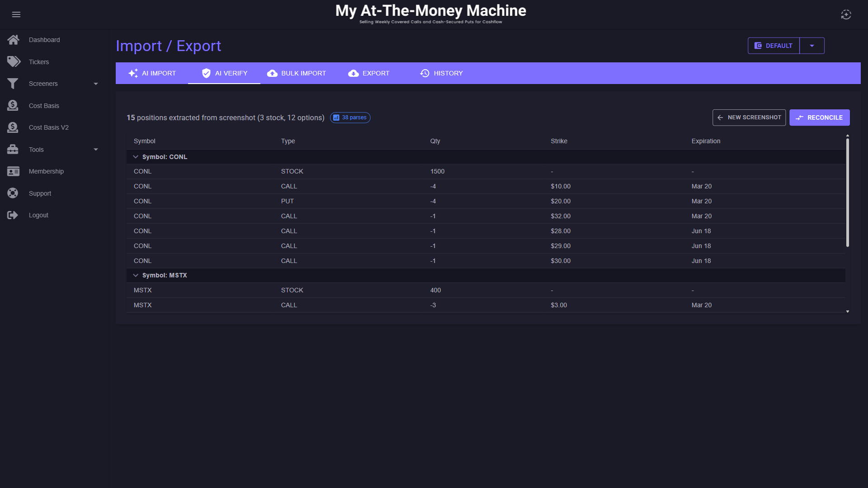Screen dimensions: 868x488
Task: Expand the Screeners submenu arrow
Action: point(95,84)
